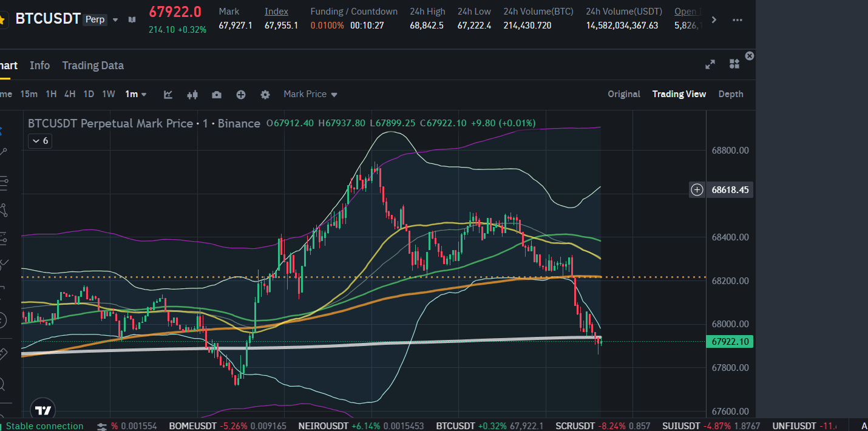Click the three-dots more options icon

pyautogui.click(x=737, y=19)
